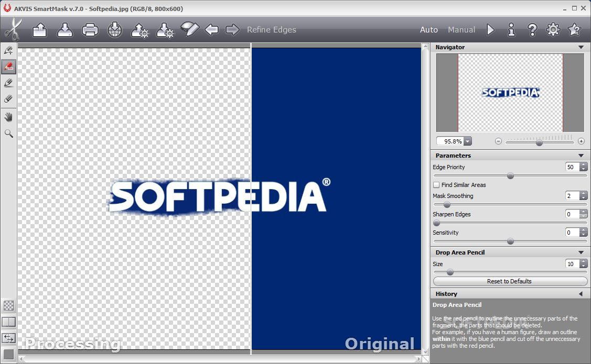Select the Zoom magnifier tool

point(9,134)
